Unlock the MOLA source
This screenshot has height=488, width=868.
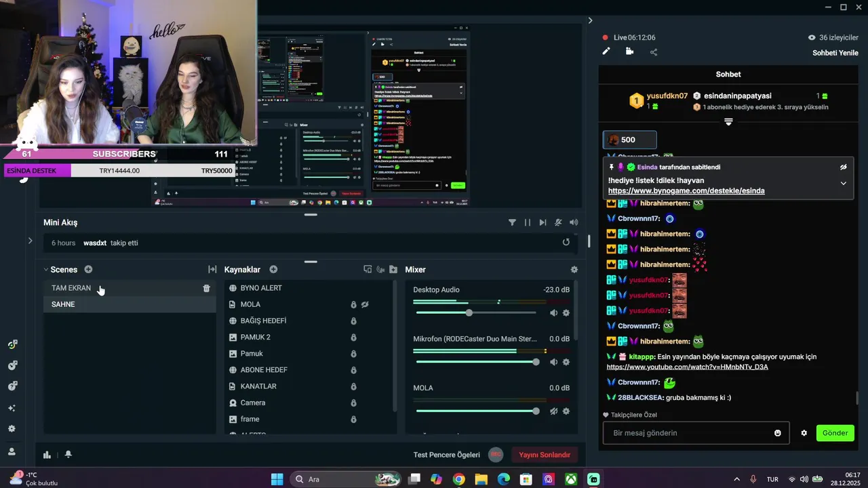pyautogui.click(x=353, y=304)
